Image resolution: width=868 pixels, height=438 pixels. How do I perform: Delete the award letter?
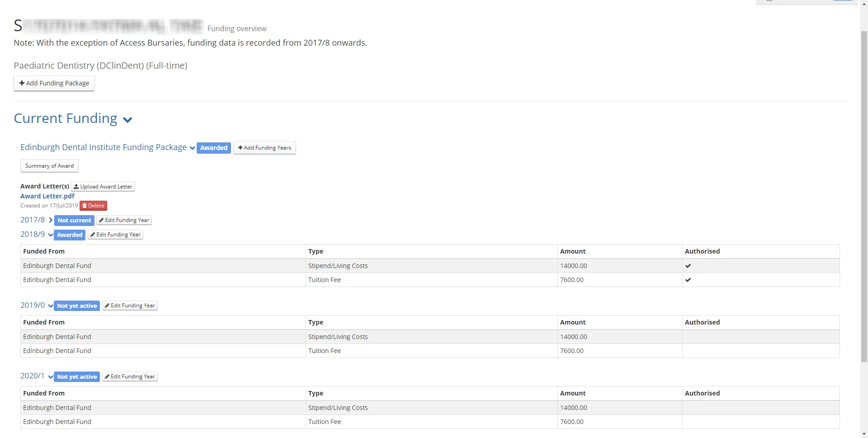tap(93, 206)
